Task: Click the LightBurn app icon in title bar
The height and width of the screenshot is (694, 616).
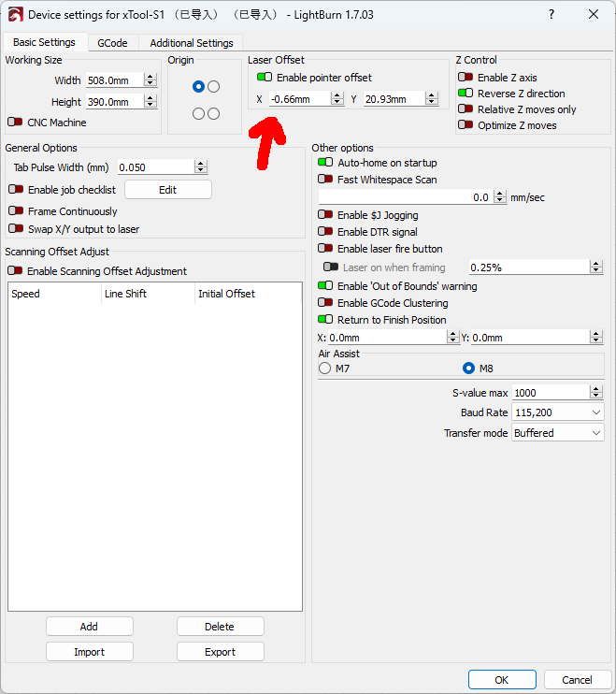Action: point(15,15)
